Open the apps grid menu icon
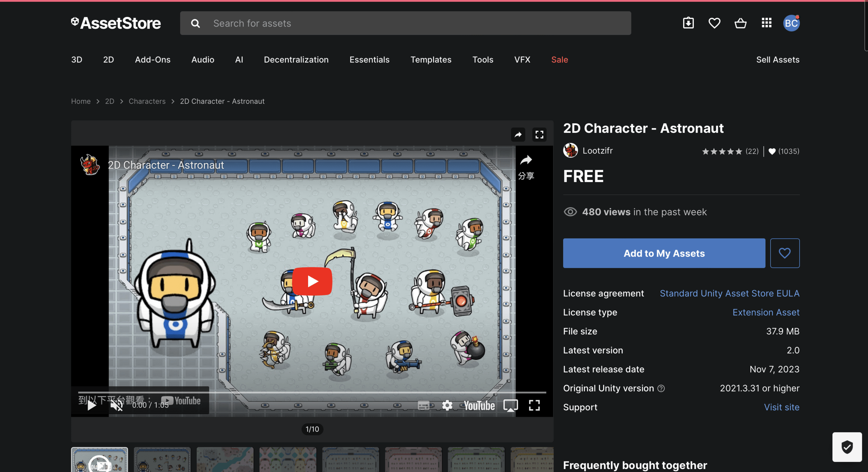868x472 pixels. (766, 23)
